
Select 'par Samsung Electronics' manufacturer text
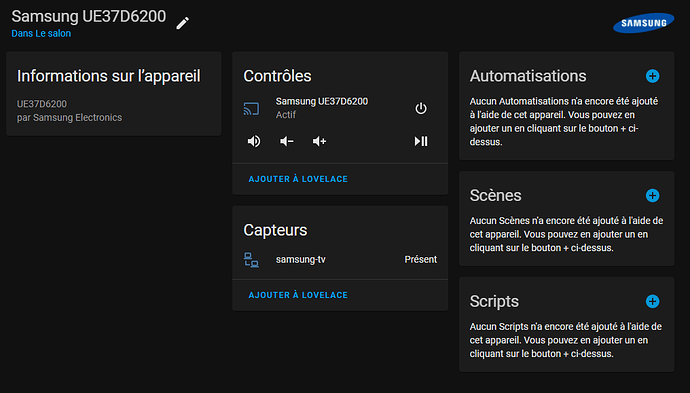click(x=70, y=118)
